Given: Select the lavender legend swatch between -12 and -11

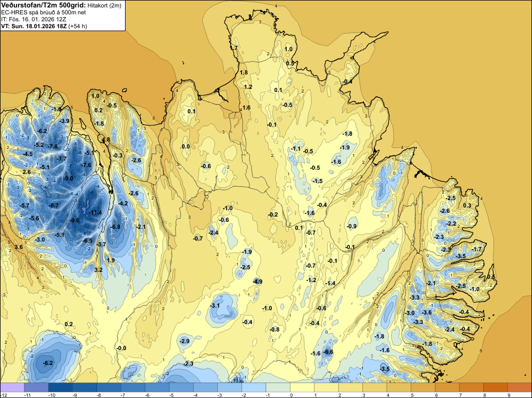Looking at the screenshot, I should tap(12, 387).
